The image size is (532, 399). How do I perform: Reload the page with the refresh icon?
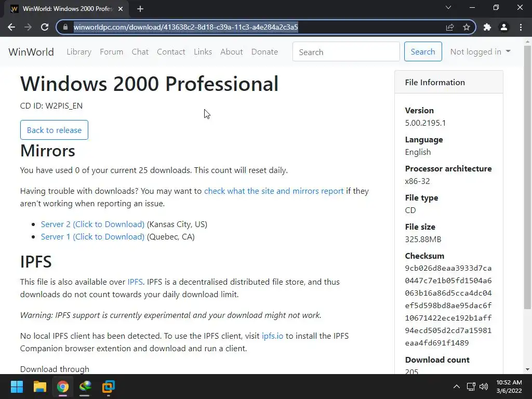(x=45, y=27)
